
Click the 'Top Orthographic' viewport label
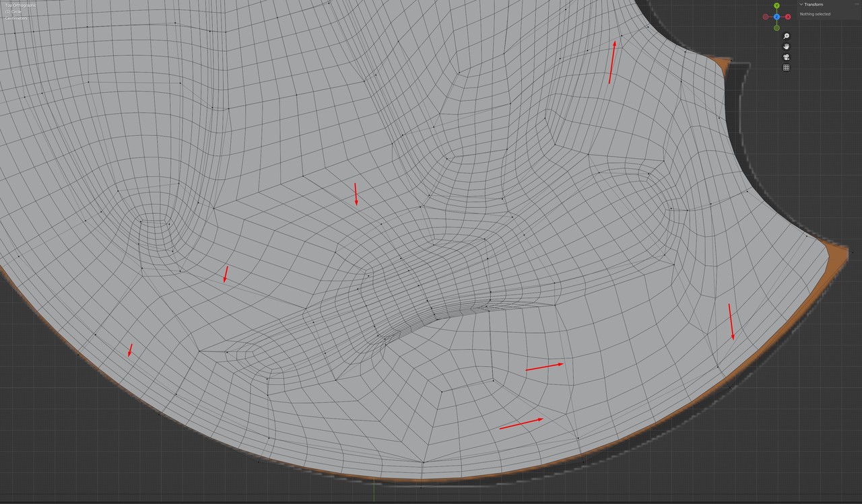[21, 5]
